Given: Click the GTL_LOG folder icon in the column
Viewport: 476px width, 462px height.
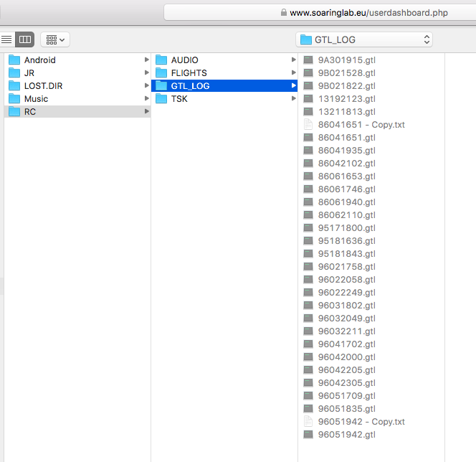Looking at the screenshot, I should click(161, 86).
